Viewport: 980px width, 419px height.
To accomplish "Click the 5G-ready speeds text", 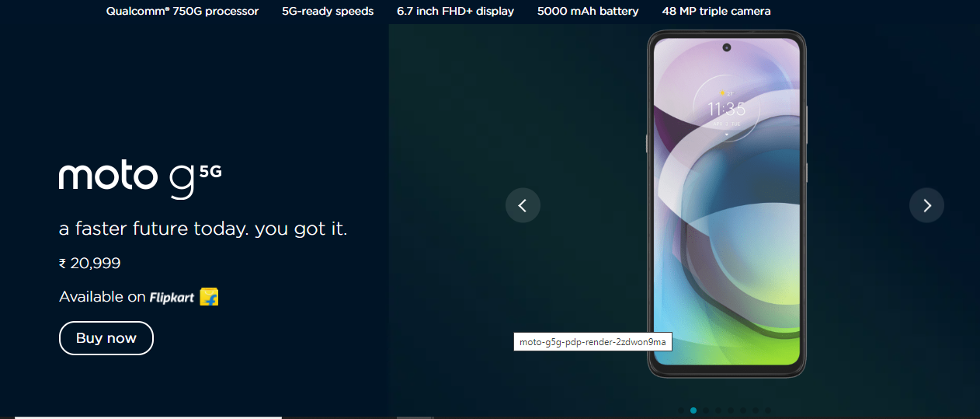I will coord(328,12).
